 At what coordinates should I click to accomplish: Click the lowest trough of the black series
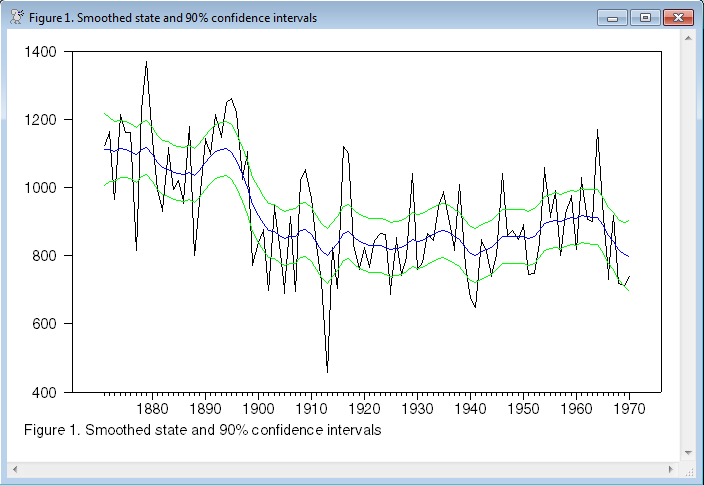pyautogui.click(x=327, y=372)
